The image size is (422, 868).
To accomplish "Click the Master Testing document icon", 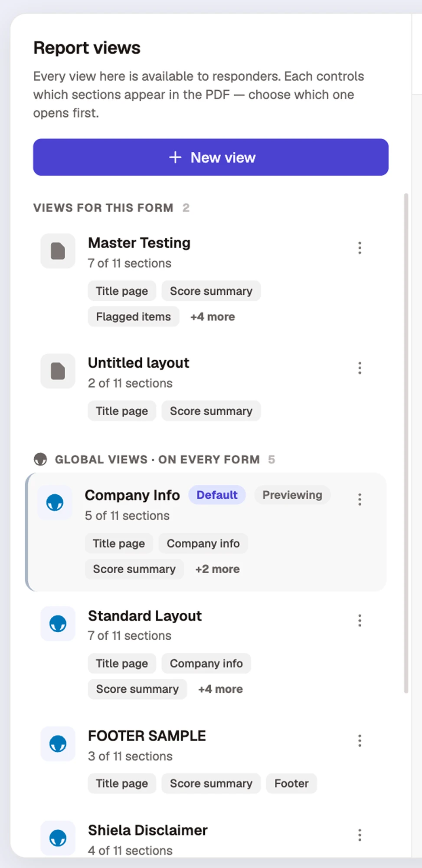I will click(58, 251).
